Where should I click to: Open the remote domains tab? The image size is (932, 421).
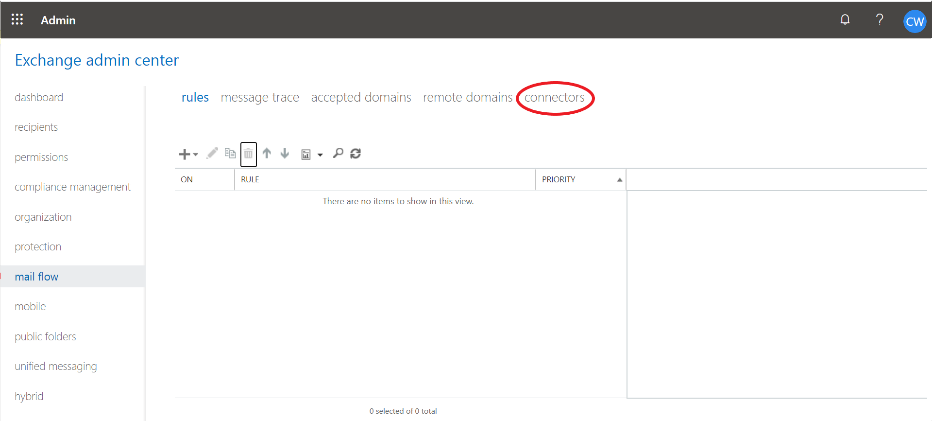[x=468, y=98]
